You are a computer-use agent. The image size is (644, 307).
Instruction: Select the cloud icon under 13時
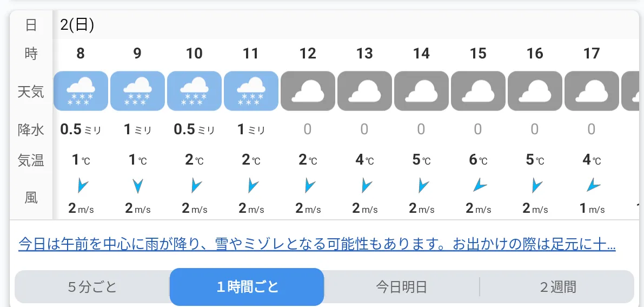click(x=364, y=91)
